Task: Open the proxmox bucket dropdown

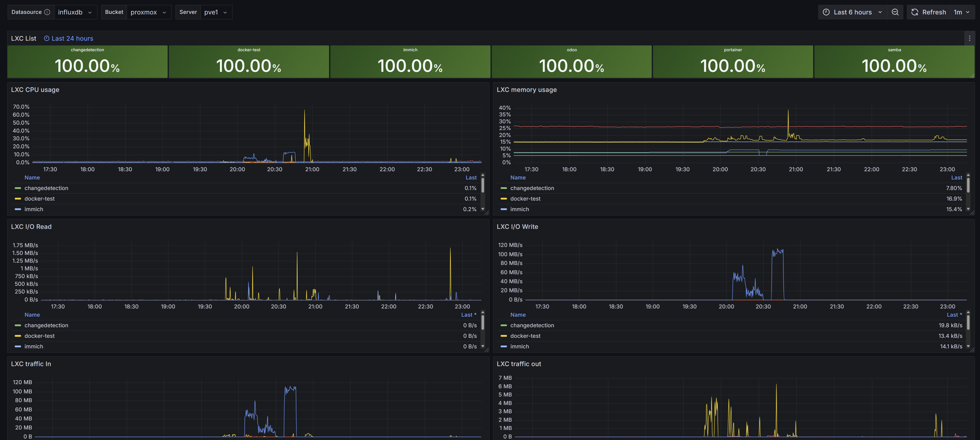Action: coord(148,12)
